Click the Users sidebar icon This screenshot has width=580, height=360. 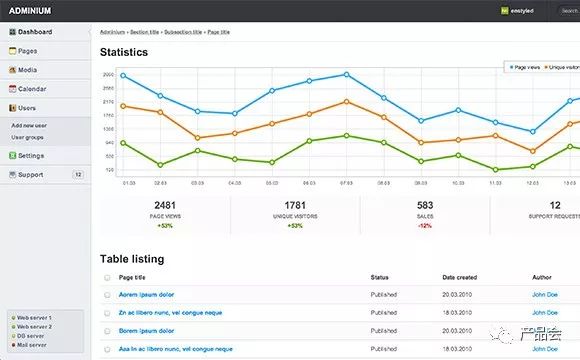coord(13,108)
